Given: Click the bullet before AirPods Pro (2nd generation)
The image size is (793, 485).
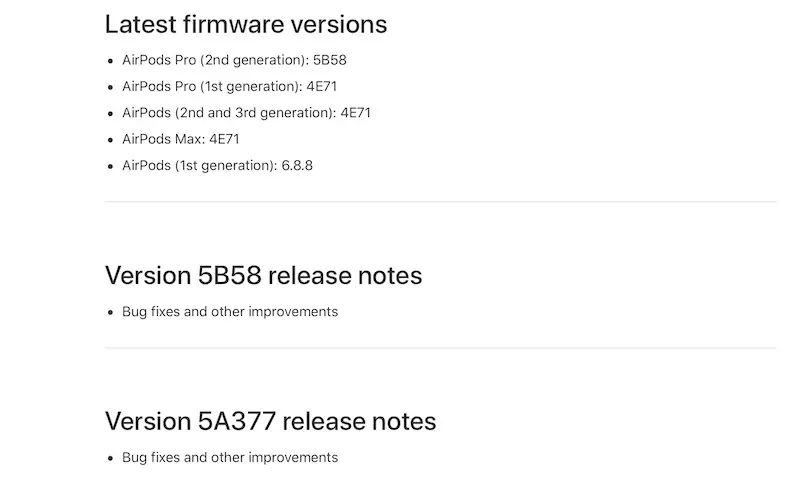Looking at the screenshot, I should pos(110,61).
